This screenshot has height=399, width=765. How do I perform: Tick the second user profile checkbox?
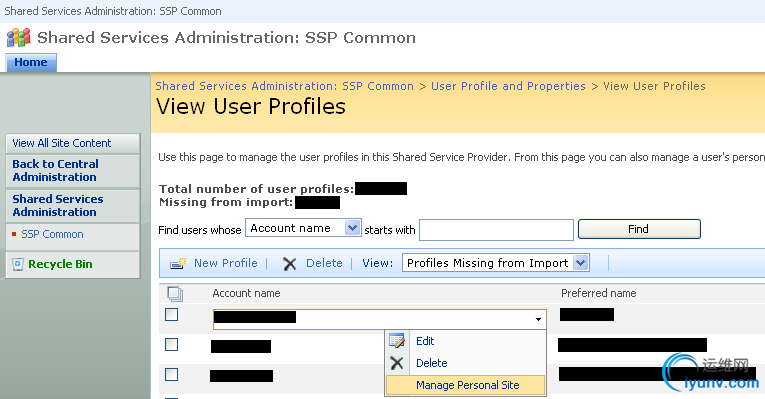[171, 345]
